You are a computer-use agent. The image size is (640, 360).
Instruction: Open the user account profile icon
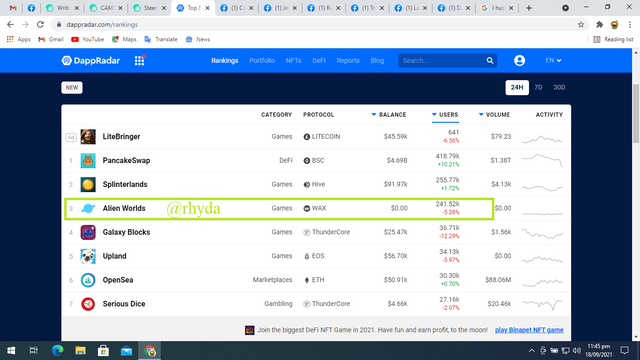[519, 60]
